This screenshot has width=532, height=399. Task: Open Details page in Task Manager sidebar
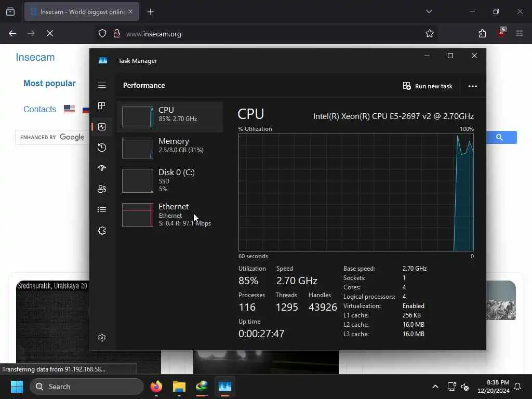pos(102,210)
